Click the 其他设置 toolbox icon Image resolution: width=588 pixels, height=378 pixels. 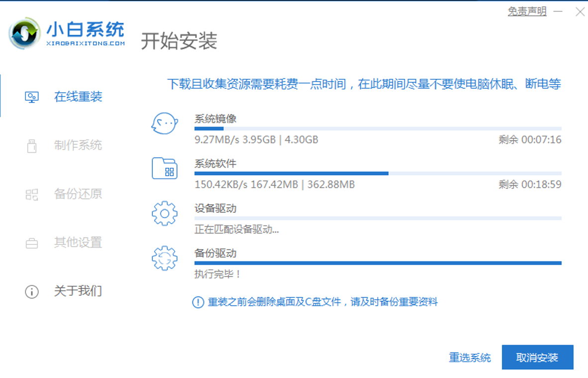pos(32,243)
